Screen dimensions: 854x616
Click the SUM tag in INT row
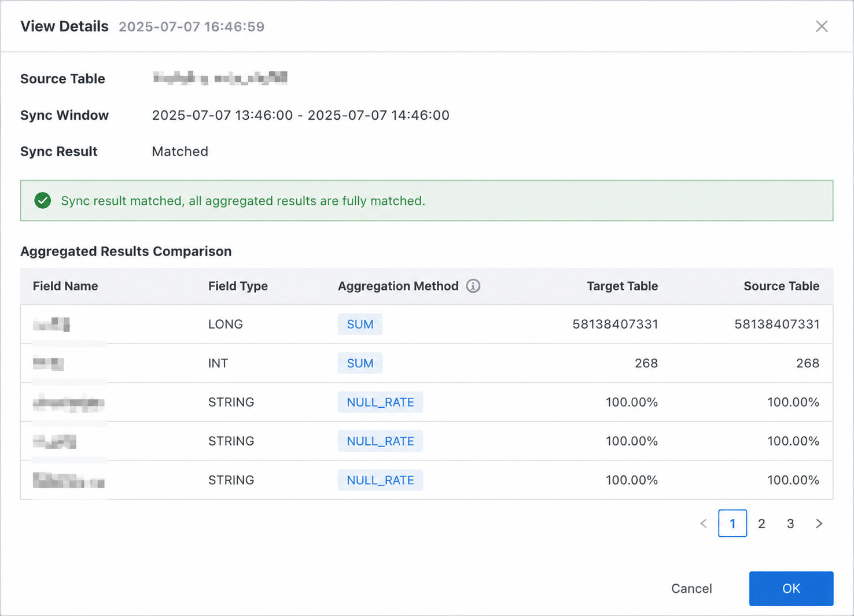(x=360, y=363)
